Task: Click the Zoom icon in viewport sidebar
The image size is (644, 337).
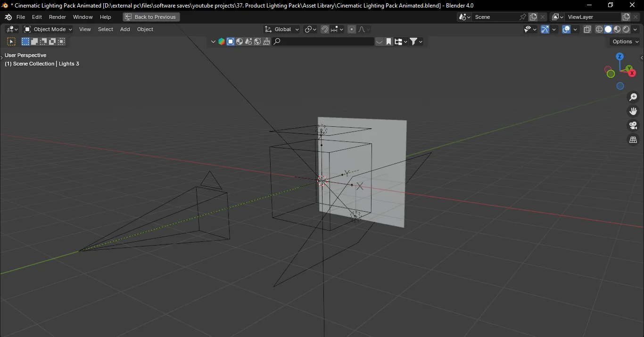Action: tap(633, 97)
